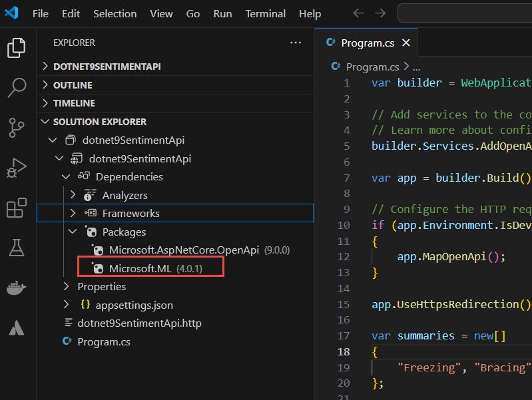Open the Source Control view
The height and width of the screenshot is (400, 532).
tap(16, 128)
